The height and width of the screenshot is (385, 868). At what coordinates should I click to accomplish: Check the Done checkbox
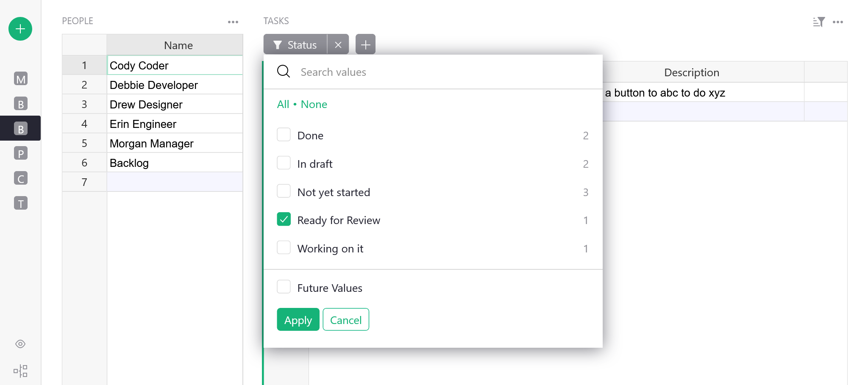click(x=284, y=135)
